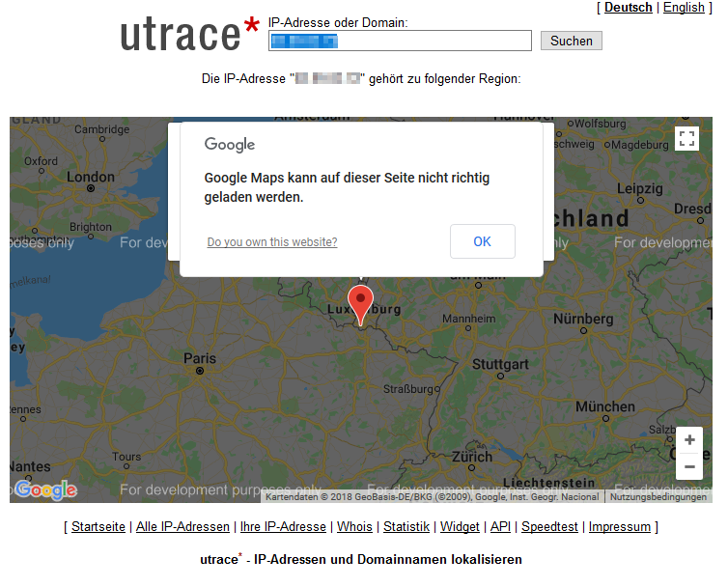Open the Impressum link
The height and width of the screenshot is (587, 728).
pyautogui.click(x=619, y=526)
